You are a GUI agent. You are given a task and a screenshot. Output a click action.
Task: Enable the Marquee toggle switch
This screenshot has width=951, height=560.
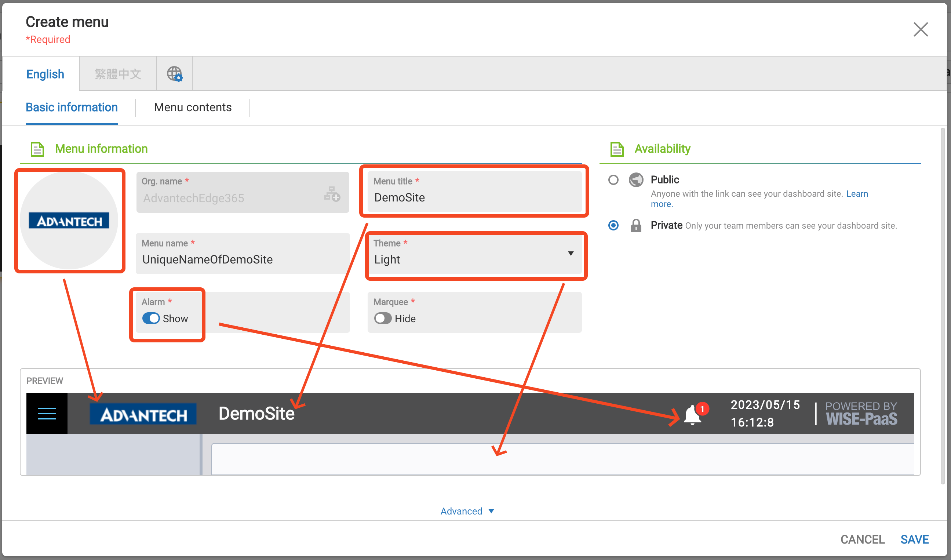click(383, 319)
